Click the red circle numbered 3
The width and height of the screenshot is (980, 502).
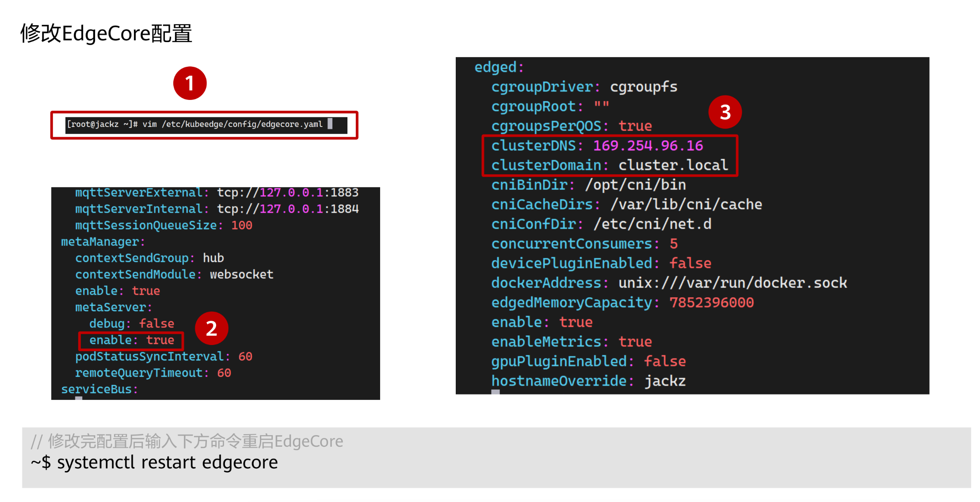click(725, 112)
